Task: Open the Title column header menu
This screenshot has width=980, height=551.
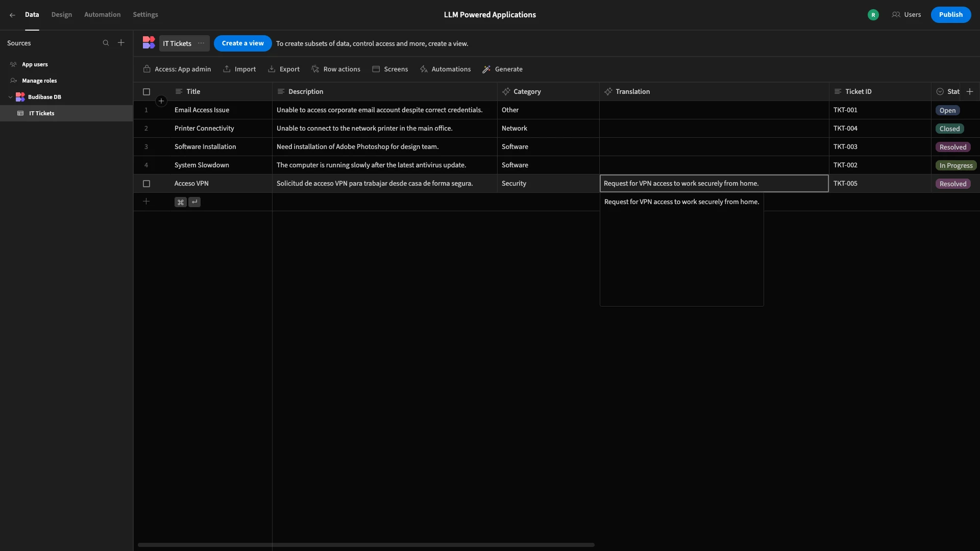Action: click(x=221, y=92)
